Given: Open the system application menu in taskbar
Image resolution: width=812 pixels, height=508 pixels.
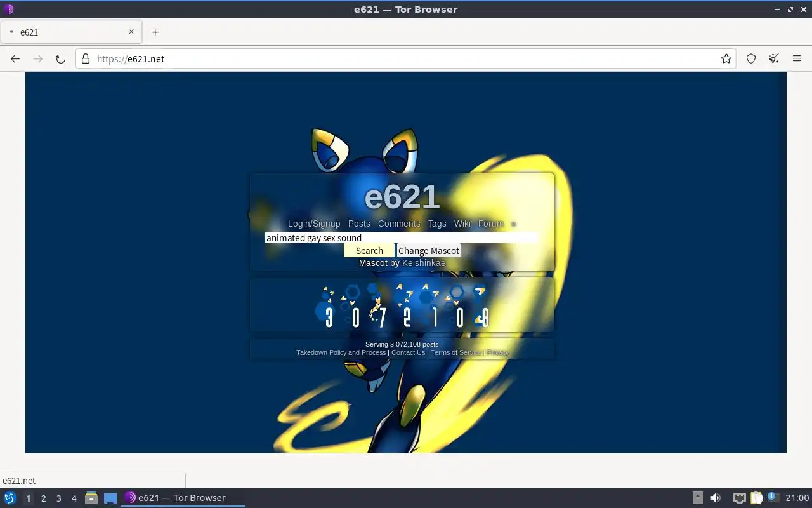Looking at the screenshot, I should coord(10,498).
